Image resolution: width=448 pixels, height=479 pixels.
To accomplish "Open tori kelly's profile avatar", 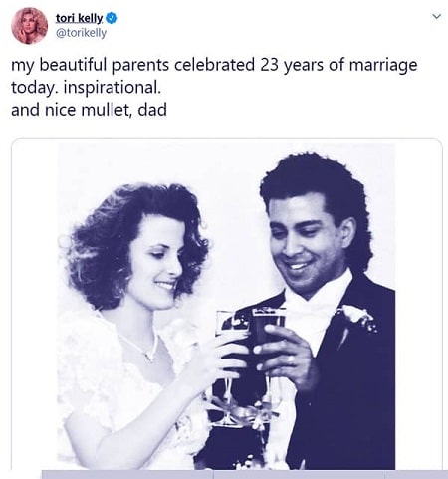I will click(x=29, y=26).
